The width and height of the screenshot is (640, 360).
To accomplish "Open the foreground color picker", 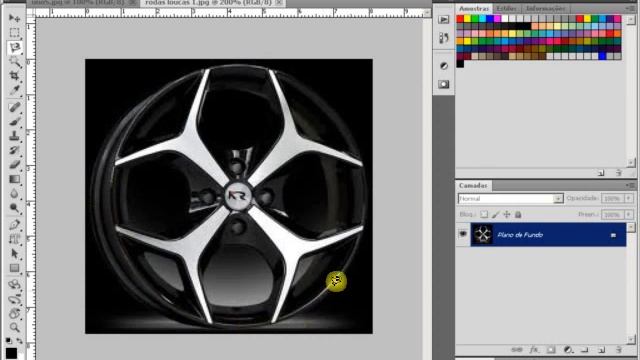I will pos(11,353).
